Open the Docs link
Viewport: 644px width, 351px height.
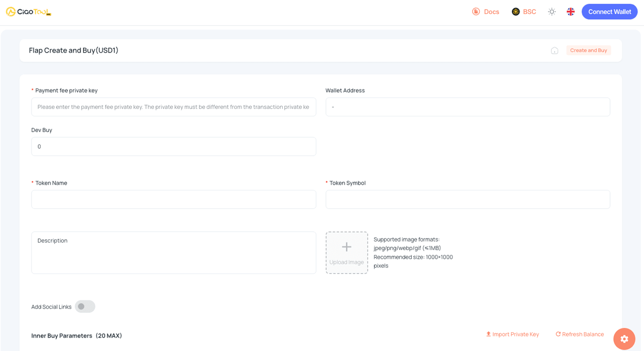pos(485,12)
